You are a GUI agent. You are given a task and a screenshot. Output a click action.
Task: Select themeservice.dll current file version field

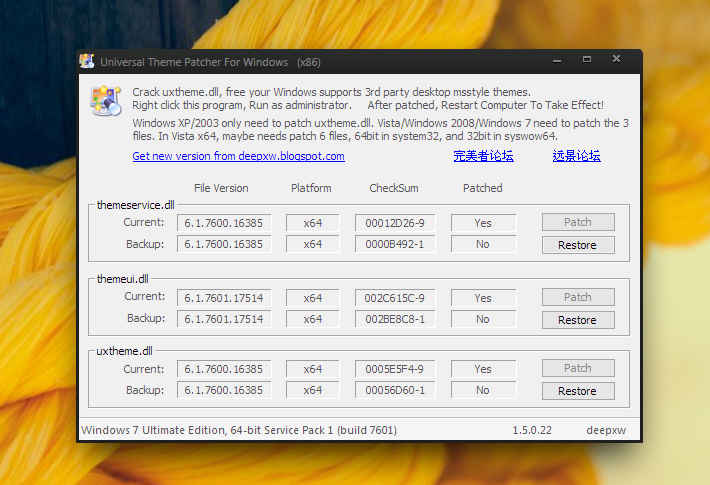(224, 223)
